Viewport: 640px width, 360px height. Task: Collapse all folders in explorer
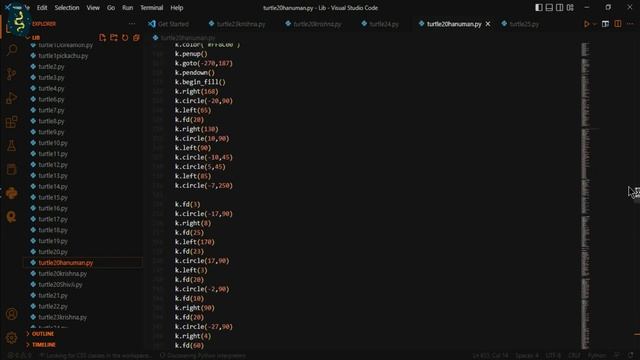pyautogui.click(x=136, y=38)
